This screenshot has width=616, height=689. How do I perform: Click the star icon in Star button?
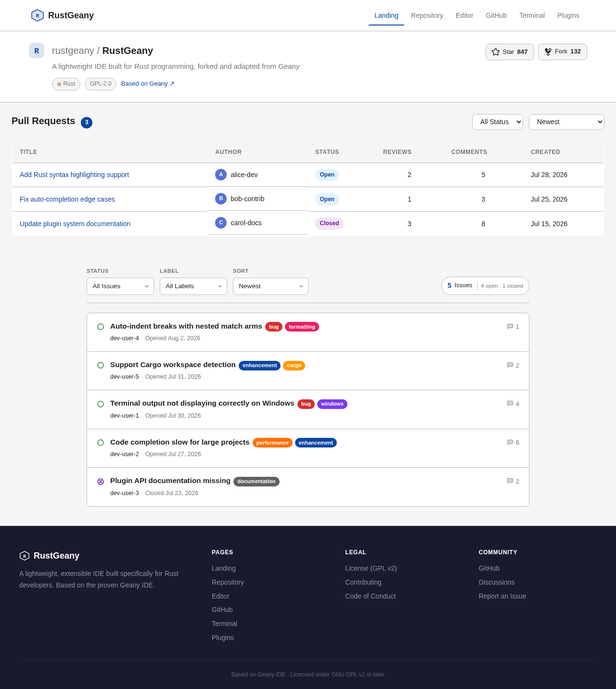pos(496,52)
